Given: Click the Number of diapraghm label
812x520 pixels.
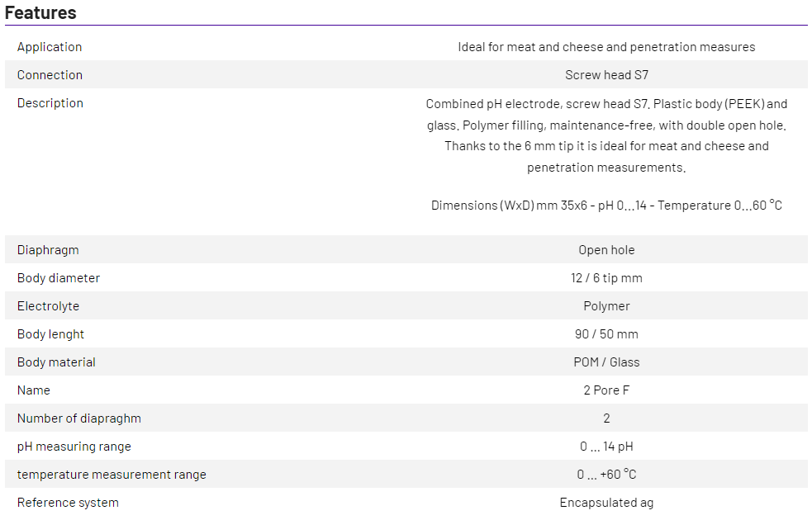Looking at the screenshot, I should (79, 418).
